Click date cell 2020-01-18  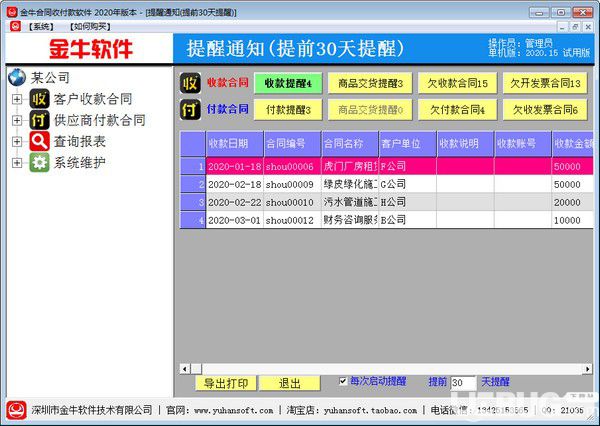[x=235, y=166]
